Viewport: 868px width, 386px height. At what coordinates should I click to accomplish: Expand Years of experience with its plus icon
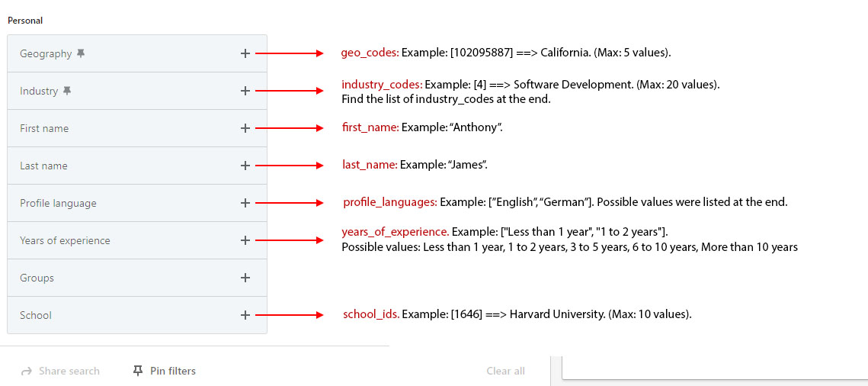pos(245,240)
